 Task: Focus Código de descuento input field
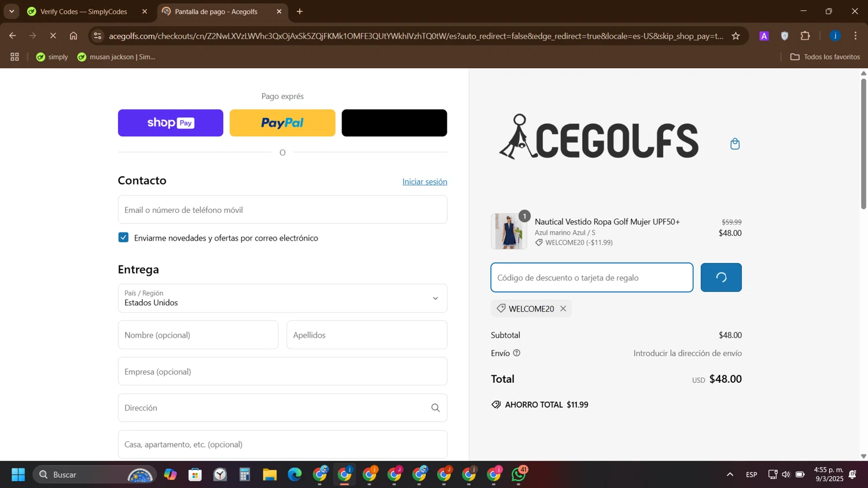click(592, 278)
